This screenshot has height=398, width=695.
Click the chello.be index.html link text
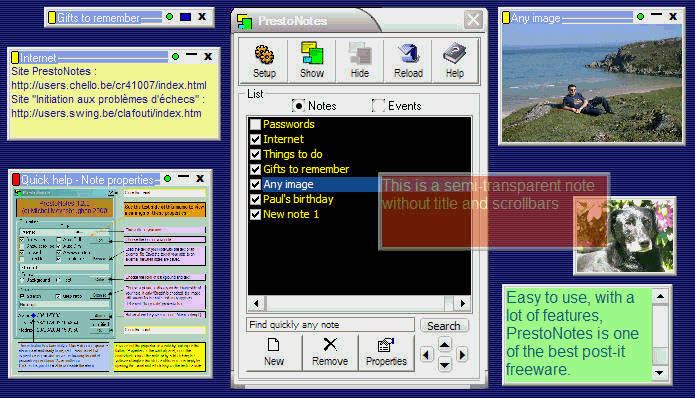tap(109, 85)
